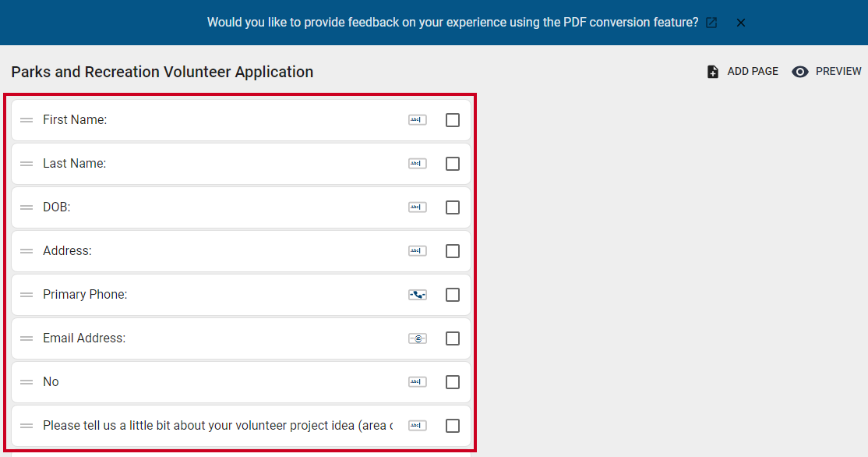
Task: Select the Primary Phone checkbox
Action: pos(452,295)
